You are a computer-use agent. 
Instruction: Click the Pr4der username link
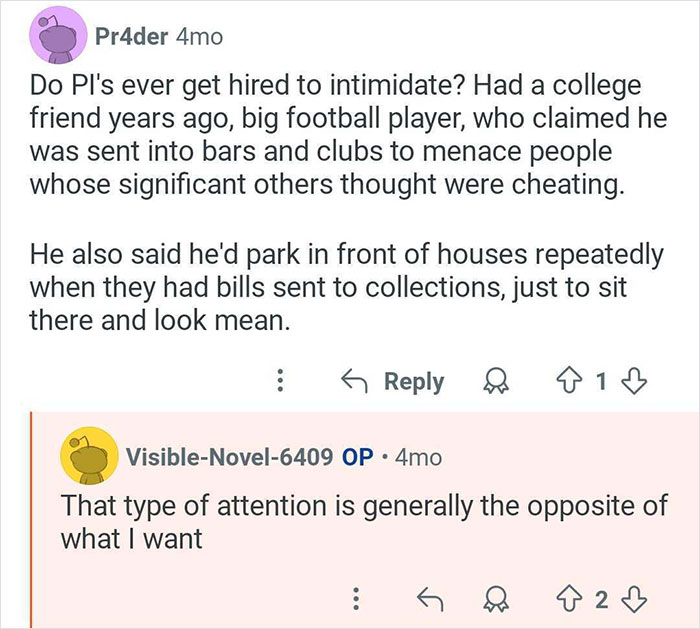[131, 36]
